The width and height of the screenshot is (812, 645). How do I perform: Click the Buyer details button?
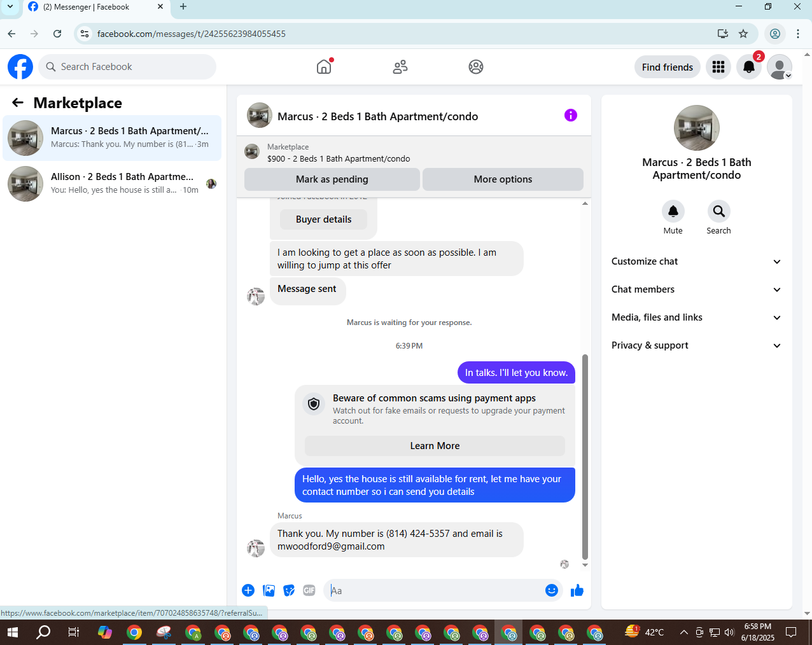tap(323, 219)
